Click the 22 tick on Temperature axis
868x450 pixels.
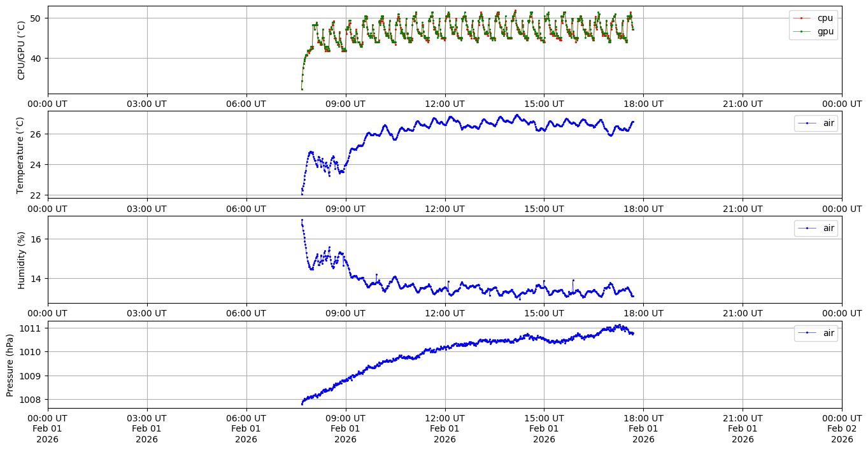click(x=37, y=195)
